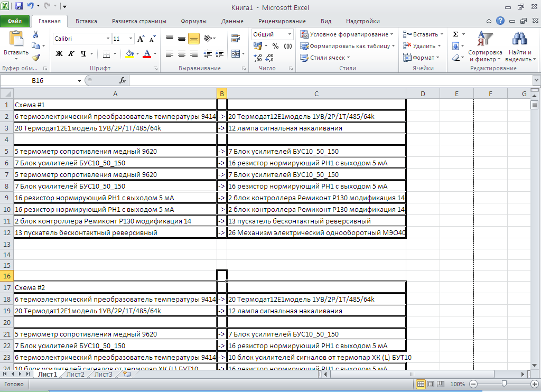The height and width of the screenshot is (392, 541).
Task: Align text to top of cell
Action: coord(170,39)
